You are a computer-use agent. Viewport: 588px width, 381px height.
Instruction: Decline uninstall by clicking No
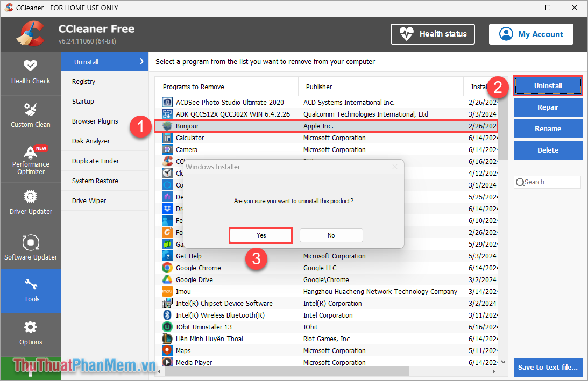pyautogui.click(x=331, y=235)
